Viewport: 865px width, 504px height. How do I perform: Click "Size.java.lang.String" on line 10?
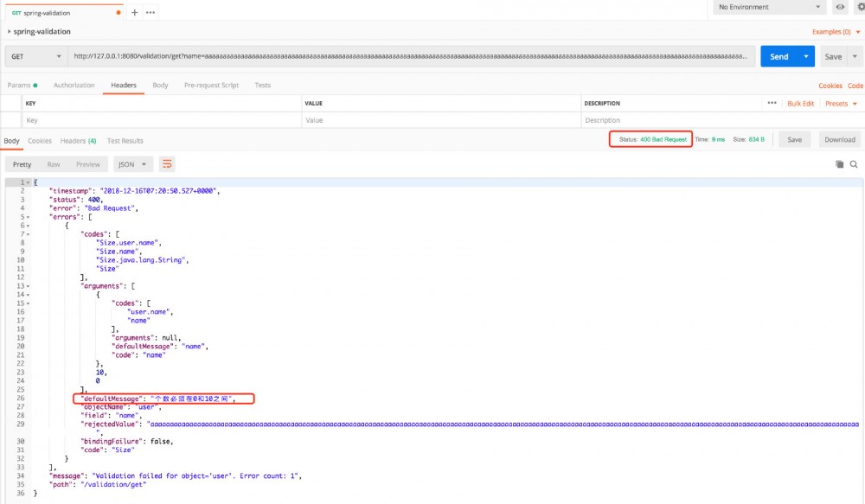click(141, 259)
